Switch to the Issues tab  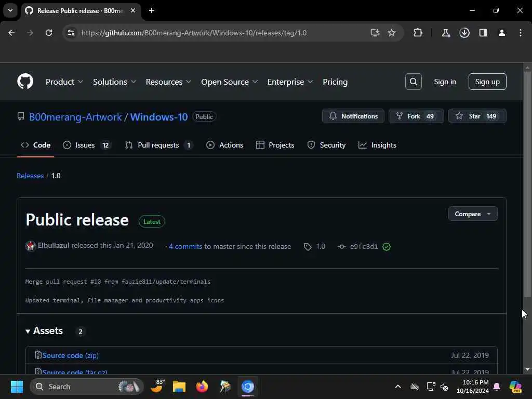87,145
